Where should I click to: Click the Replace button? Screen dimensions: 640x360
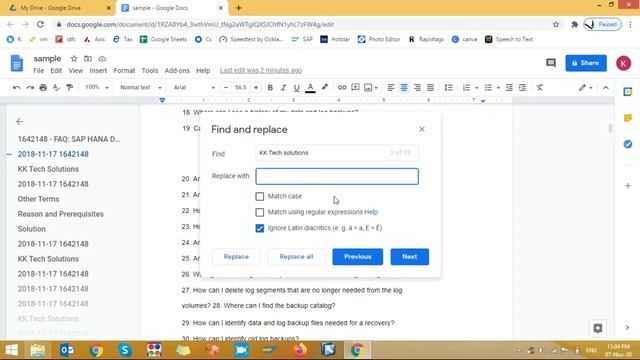236,257
